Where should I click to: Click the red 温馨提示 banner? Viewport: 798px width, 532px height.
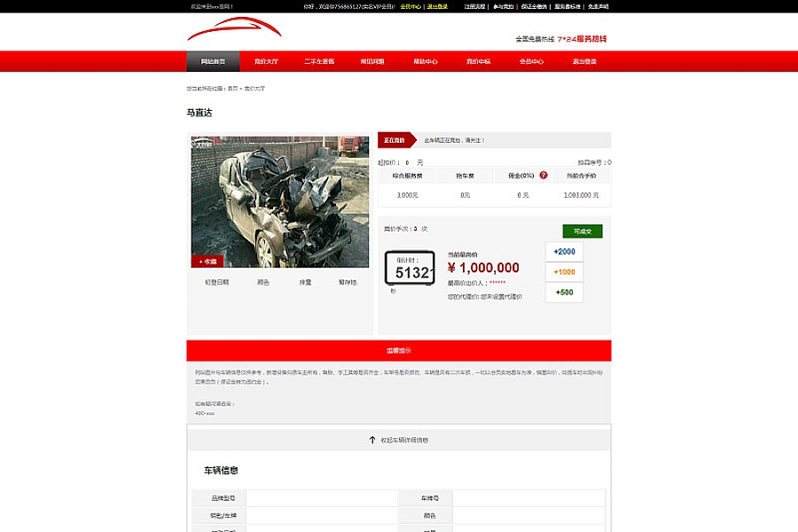(399, 351)
